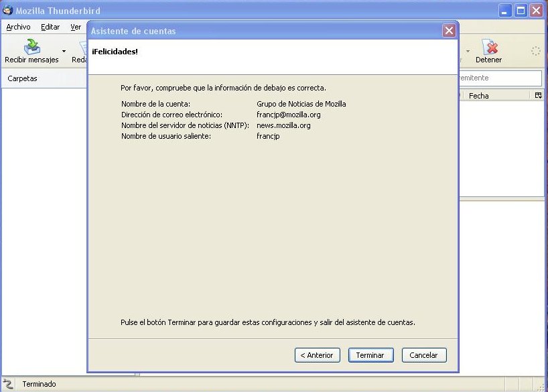Click the Cancelar button
This screenshot has height=392, width=548.
(424, 355)
